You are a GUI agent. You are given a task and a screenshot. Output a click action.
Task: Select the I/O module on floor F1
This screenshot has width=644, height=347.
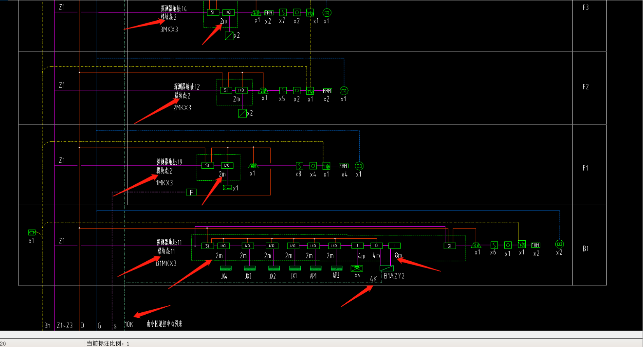tap(227, 166)
